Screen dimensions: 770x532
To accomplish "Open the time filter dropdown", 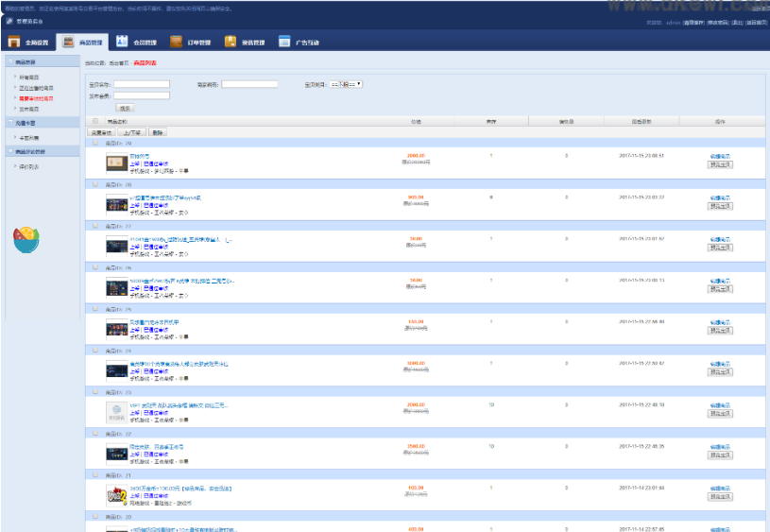I will pos(347,84).
